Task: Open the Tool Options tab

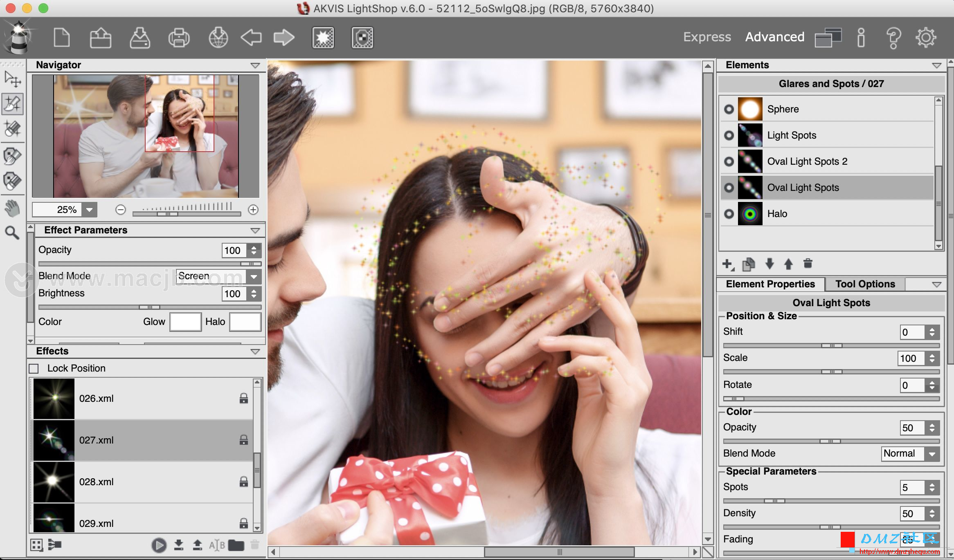Action: coord(865,284)
